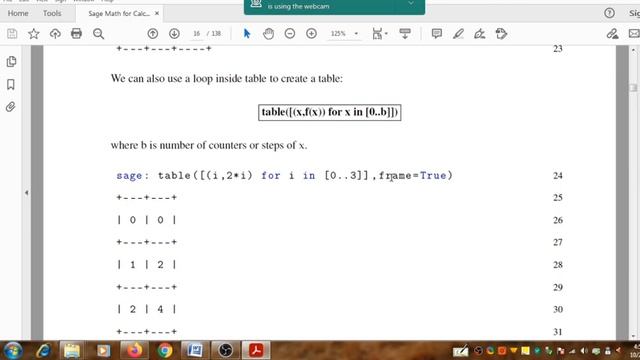Click the Save file icon
This screenshot has height=360, width=640.
point(12,33)
